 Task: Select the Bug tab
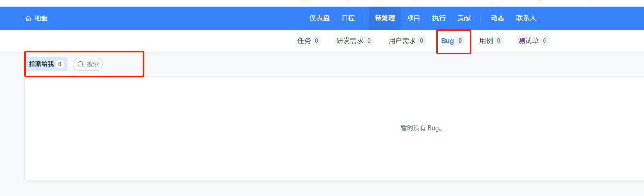452,41
